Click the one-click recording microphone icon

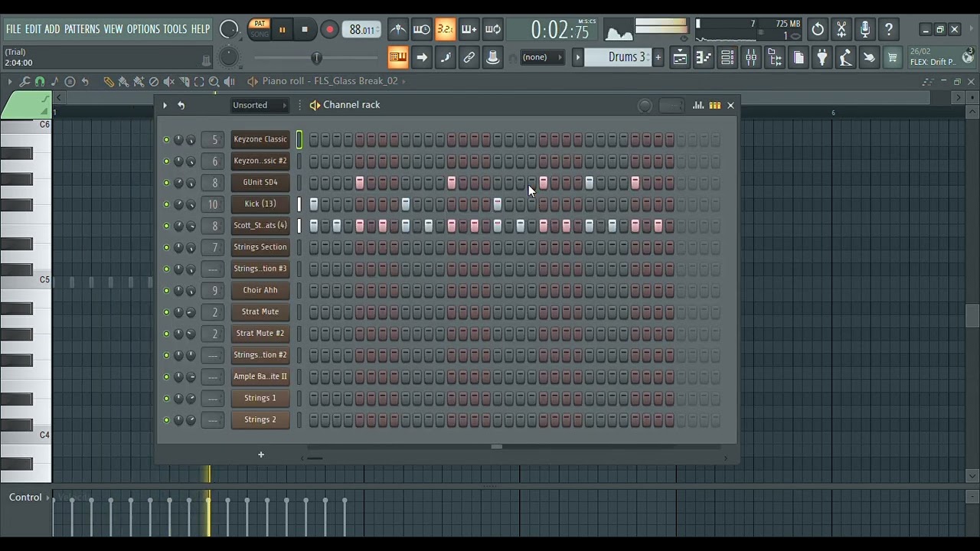[865, 30]
